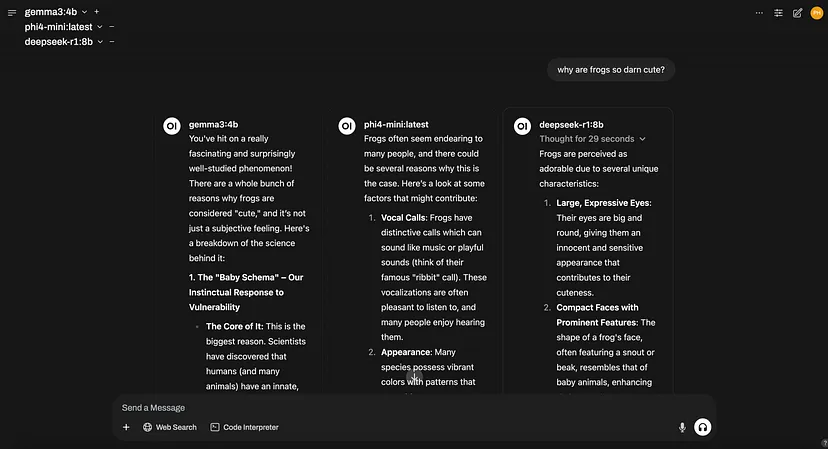Image resolution: width=828 pixels, height=449 pixels.
Task: Click the 'Appearance' list item text
Action: (406, 352)
